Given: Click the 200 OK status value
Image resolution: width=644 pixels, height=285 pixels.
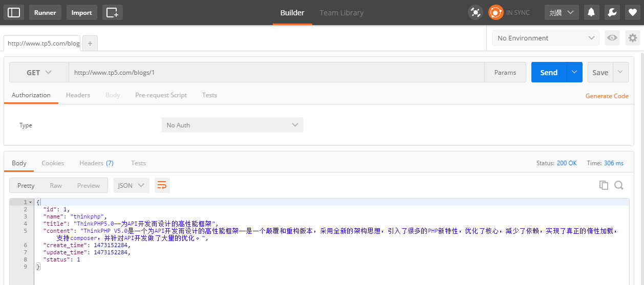Looking at the screenshot, I should 567,163.
